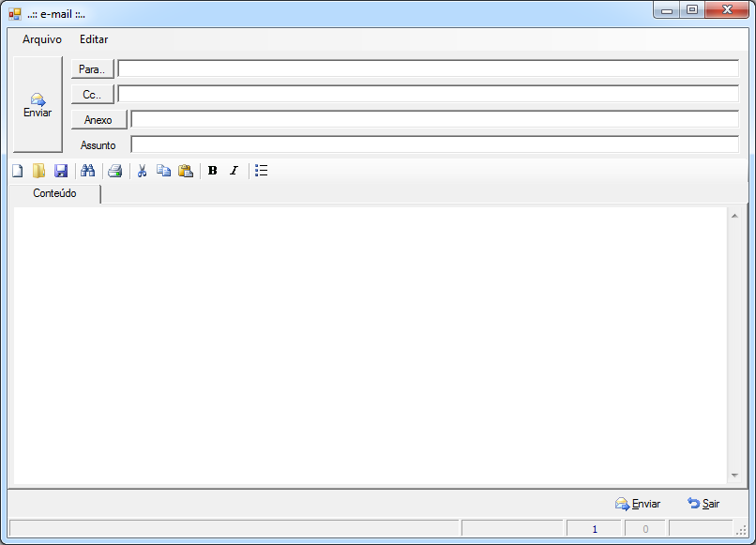Toggle italic formatting
The image size is (756, 545).
tap(234, 170)
